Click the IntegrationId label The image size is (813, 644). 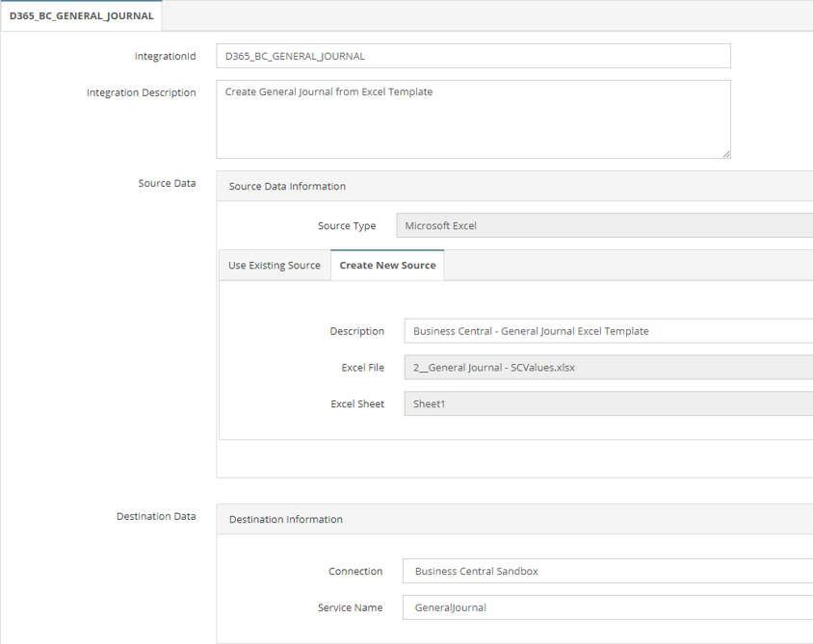pos(166,56)
